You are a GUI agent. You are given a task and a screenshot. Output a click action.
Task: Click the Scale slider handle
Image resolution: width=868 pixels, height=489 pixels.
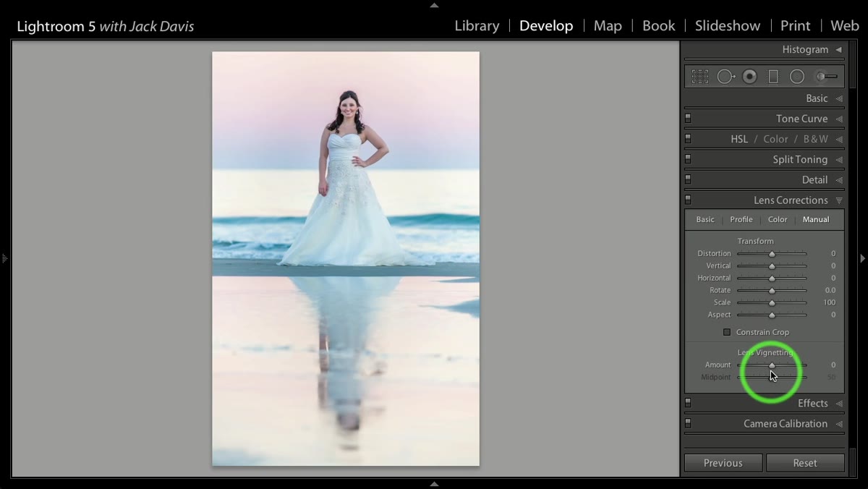pyautogui.click(x=772, y=303)
